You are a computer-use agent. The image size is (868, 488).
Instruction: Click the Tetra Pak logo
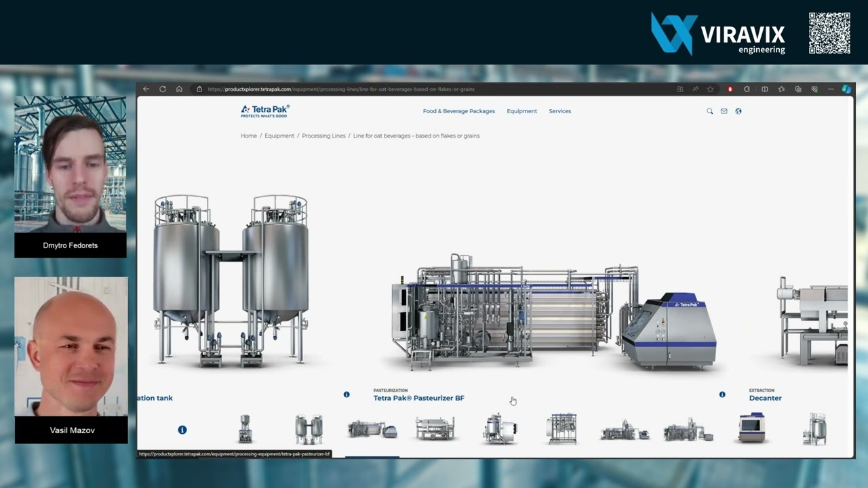265,110
